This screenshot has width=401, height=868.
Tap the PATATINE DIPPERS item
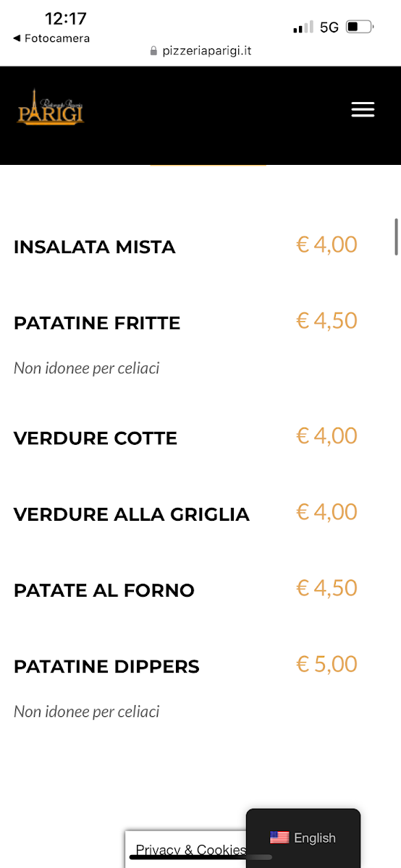tap(106, 666)
